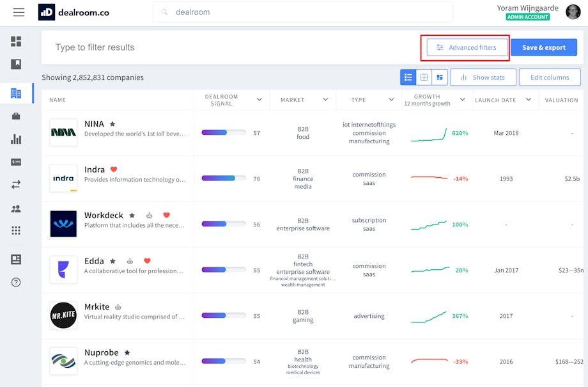Image resolution: width=588 pixels, height=387 pixels.
Task: Open the Nuprobe company name link
Action: [x=101, y=353]
